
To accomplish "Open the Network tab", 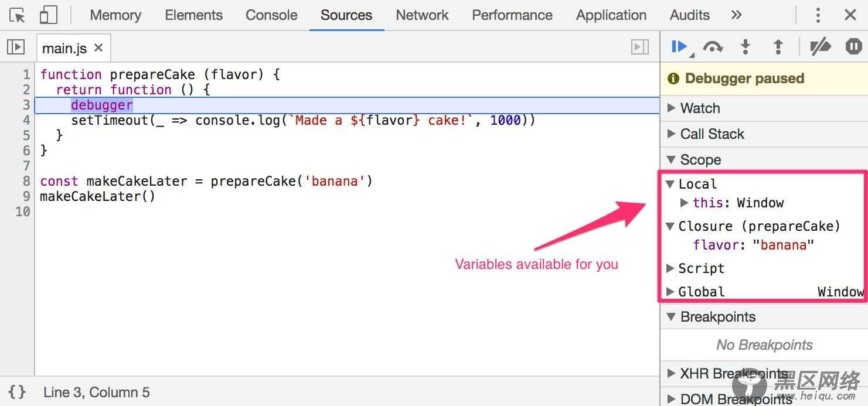I will coord(422,15).
